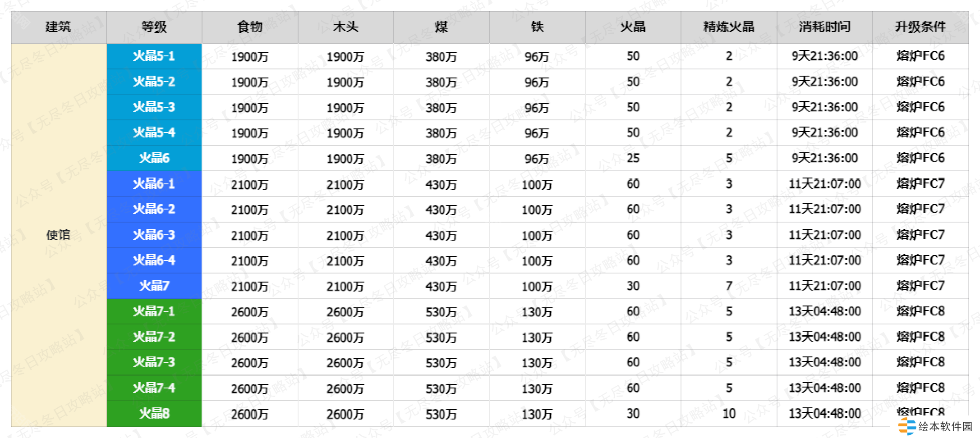Select the 煤 column header
Image resolution: width=980 pixels, height=438 pixels.
442,27
